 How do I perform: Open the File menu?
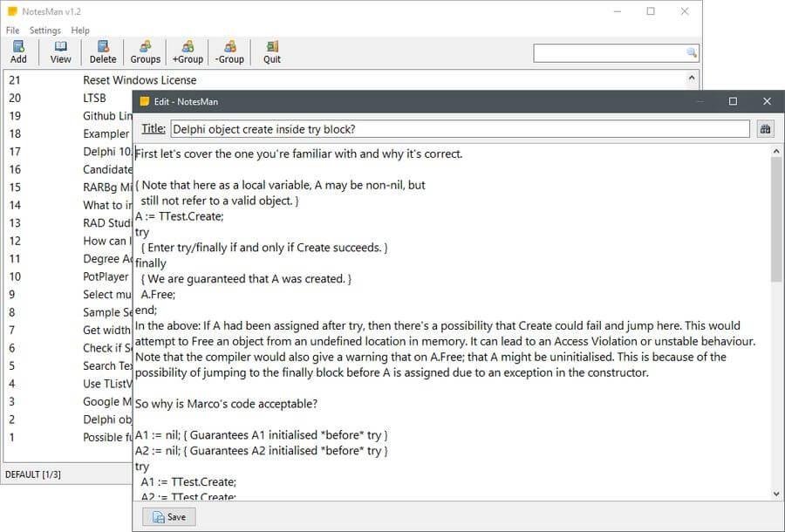point(12,30)
